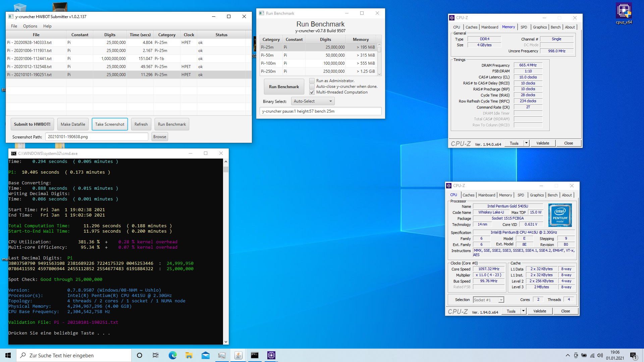Select Pi-250m row in benchmark list
The height and width of the screenshot is (362, 644).
click(318, 71)
